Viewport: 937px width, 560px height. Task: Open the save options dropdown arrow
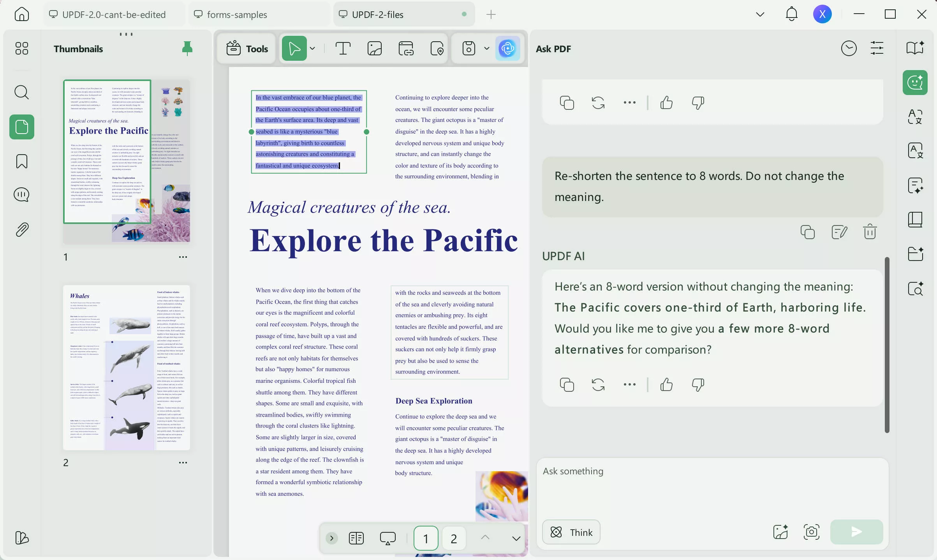(x=486, y=49)
